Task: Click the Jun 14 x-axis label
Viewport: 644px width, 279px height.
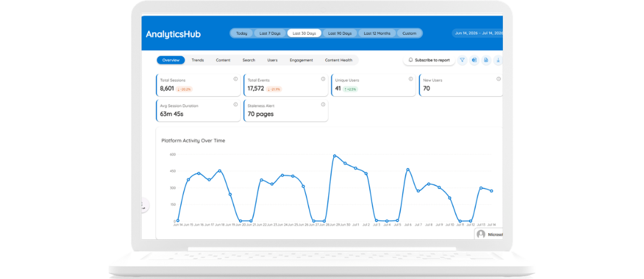Action: [x=178, y=225]
